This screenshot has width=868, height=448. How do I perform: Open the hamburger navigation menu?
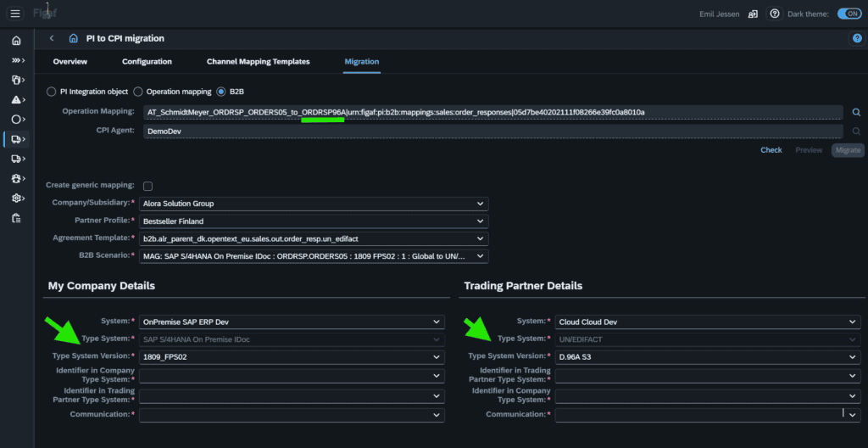tap(15, 14)
